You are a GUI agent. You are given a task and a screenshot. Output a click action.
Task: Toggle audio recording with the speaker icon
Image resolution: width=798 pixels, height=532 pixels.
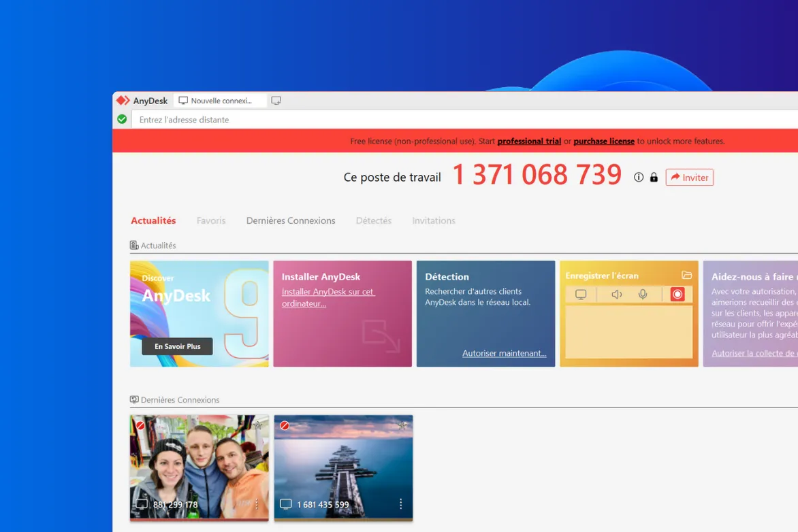click(617, 294)
